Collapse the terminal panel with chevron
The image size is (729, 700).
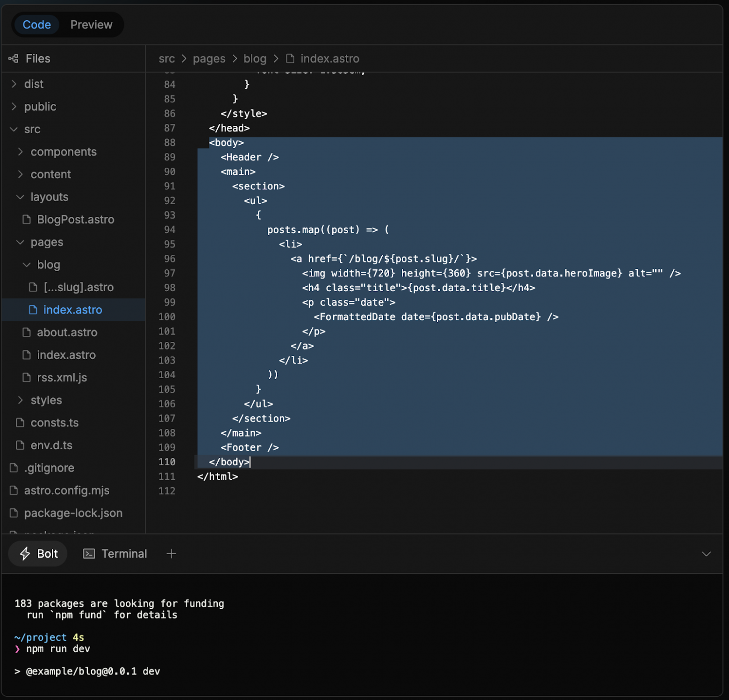click(x=706, y=554)
